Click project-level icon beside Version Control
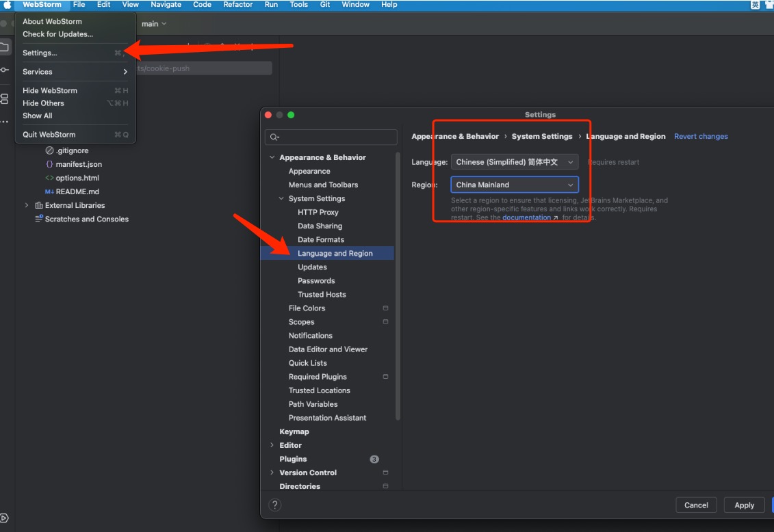The height and width of the screenshot is (532, 774). click(385, 473)
